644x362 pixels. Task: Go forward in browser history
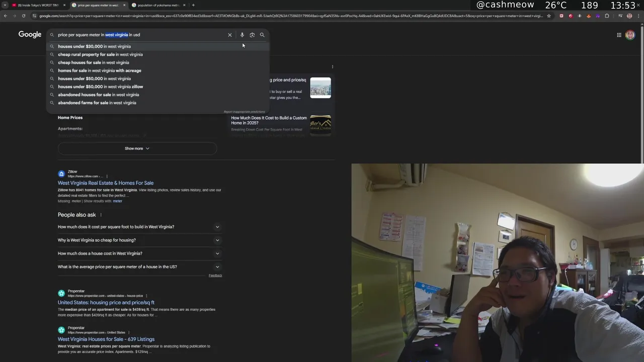15,16
